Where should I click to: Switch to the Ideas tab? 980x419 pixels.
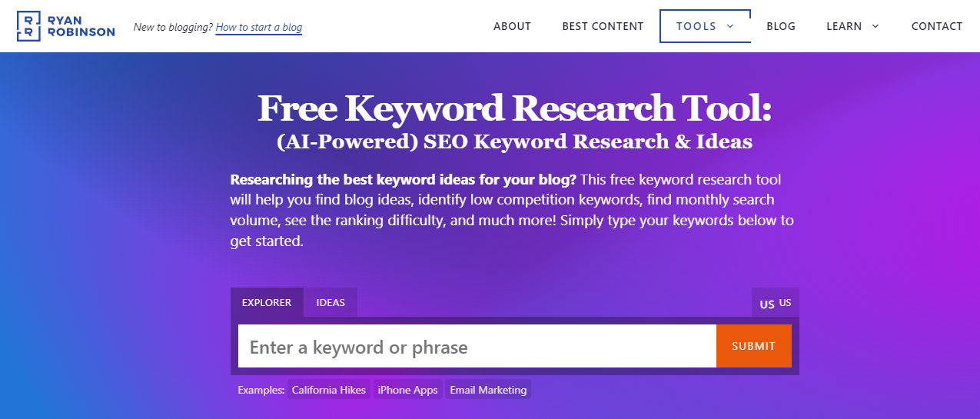click(x=331, y=302)
